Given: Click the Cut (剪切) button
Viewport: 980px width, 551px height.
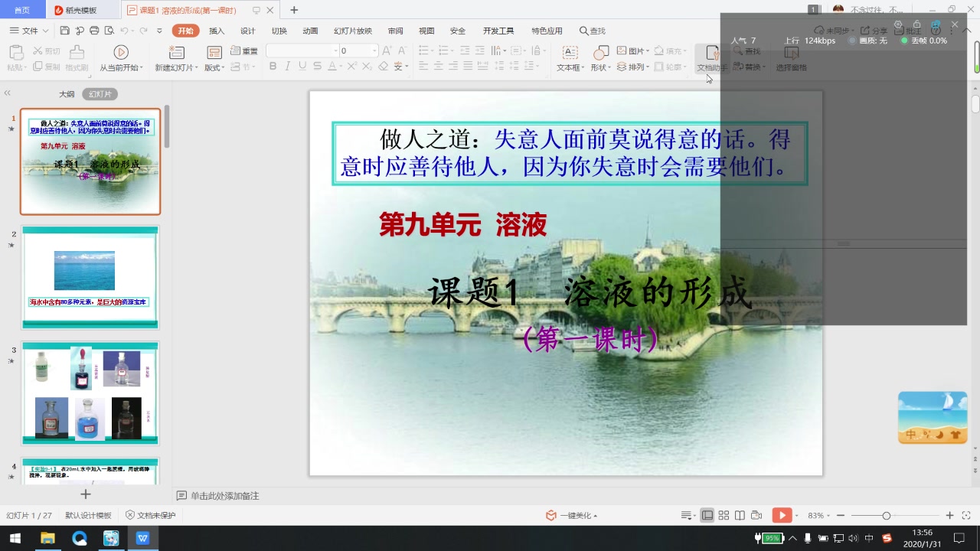Looking at the screenshot, I should pyautogui.click(x=47, y=51).
